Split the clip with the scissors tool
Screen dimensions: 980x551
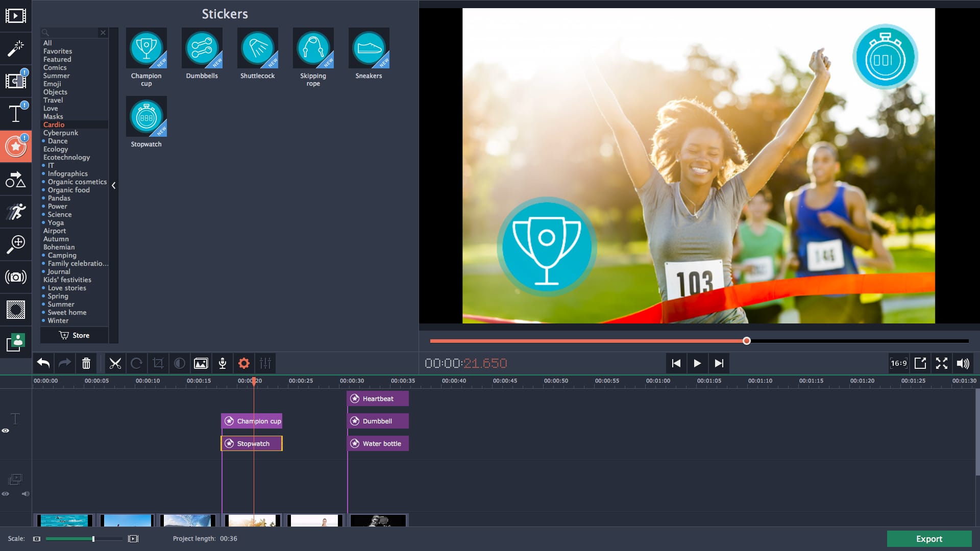pos(115,363)
